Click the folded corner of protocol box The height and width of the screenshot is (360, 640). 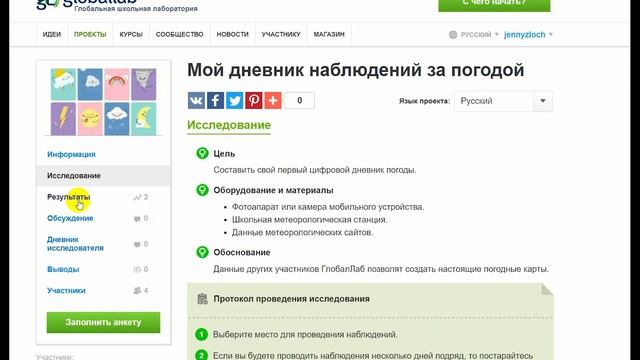547,289
